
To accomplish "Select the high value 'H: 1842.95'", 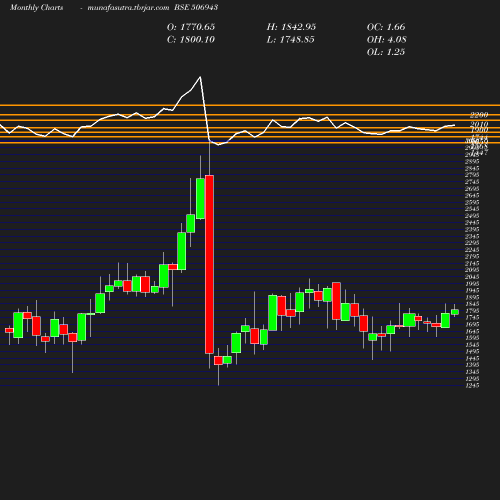I will [x=291, y=27].
